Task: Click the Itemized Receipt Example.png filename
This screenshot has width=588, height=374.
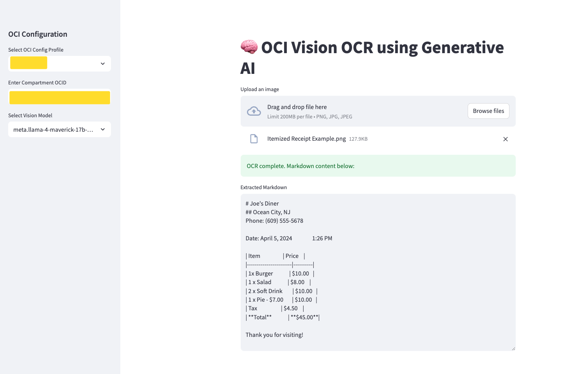Action: coord(306,139)
